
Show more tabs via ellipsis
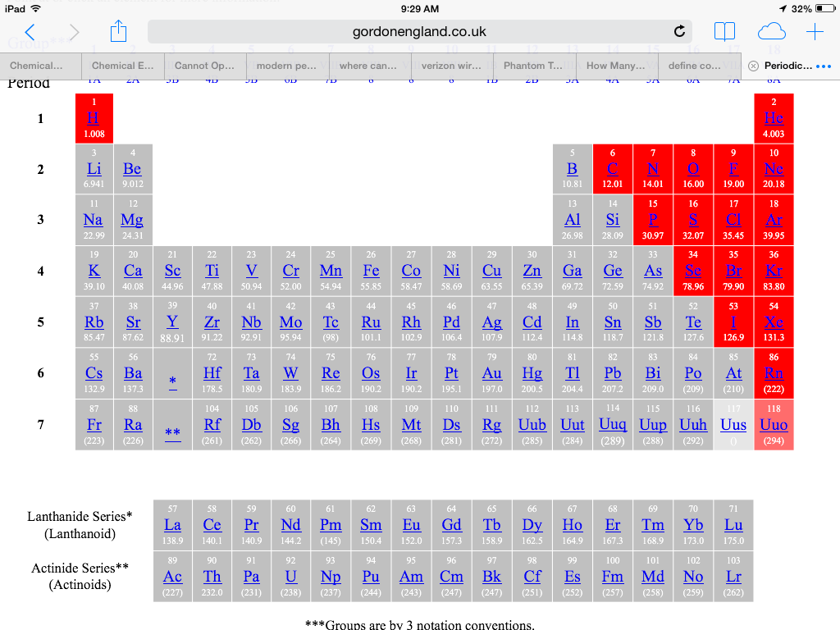(x=824, y=66)
